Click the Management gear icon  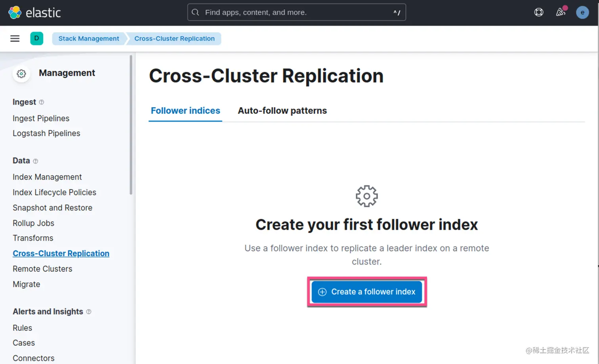(21, 74)
